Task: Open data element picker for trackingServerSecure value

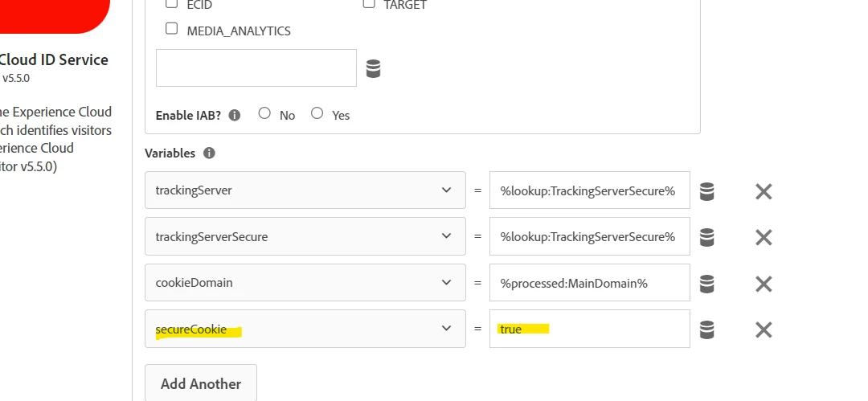Action: 707,237
